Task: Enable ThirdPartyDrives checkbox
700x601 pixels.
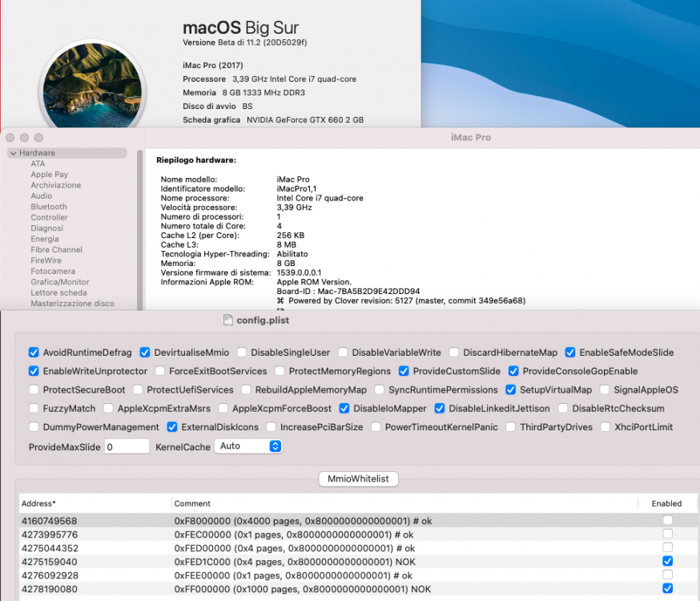Action: tap(511, 427)
